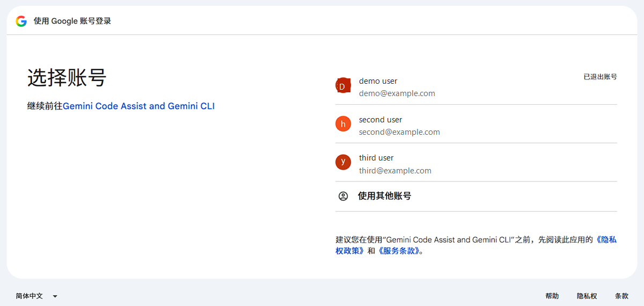Click the name 'demo user'

coord(378,81)
